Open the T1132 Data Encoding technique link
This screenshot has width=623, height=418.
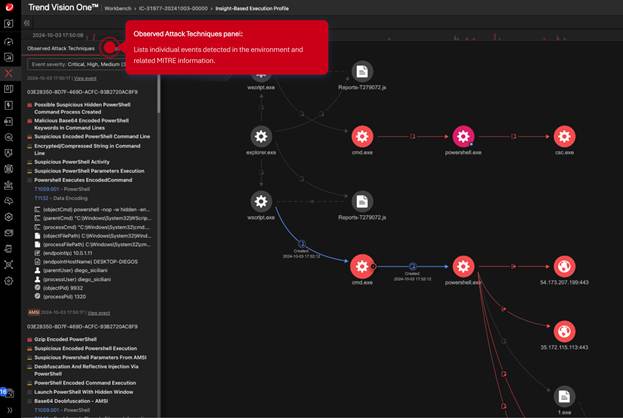point(61,198)
